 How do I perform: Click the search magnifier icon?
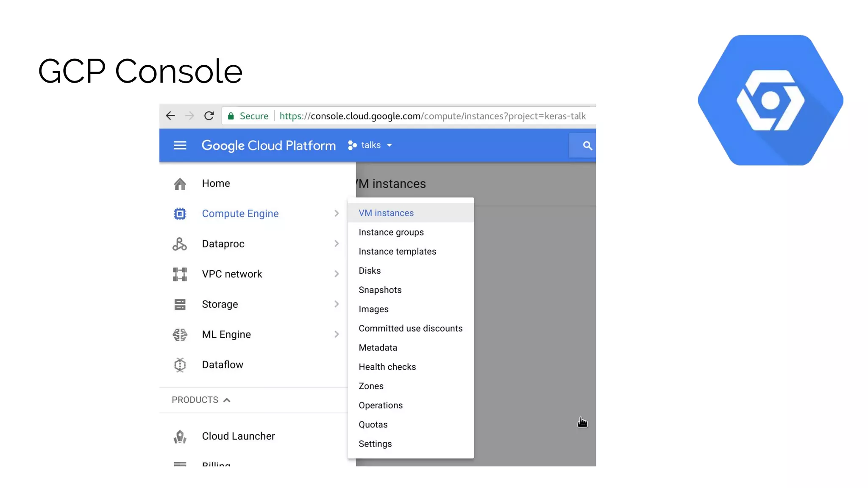[x=587, y=146]
